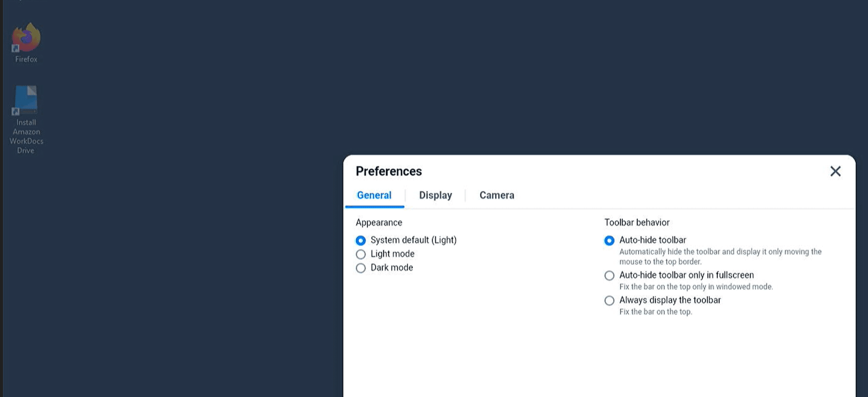Open the Camera tab
The width and height of the screenshot is (868, 397).
coord(497,196)
